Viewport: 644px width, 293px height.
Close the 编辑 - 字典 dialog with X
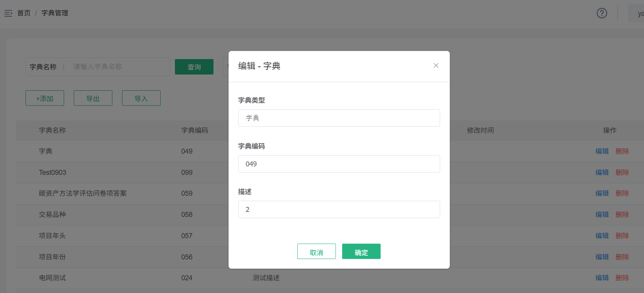tap(436, 66)
